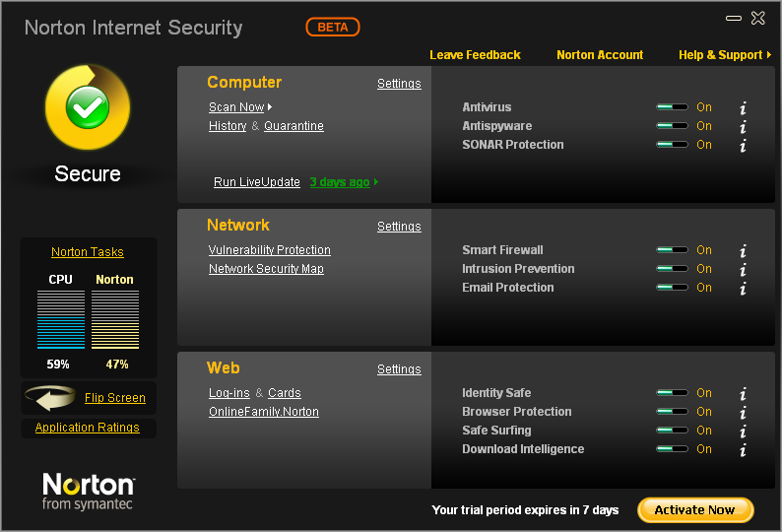This screenshot has height=532, width=782.
Task: Click the Antivirus info icon
Action: tap(743, 107)
